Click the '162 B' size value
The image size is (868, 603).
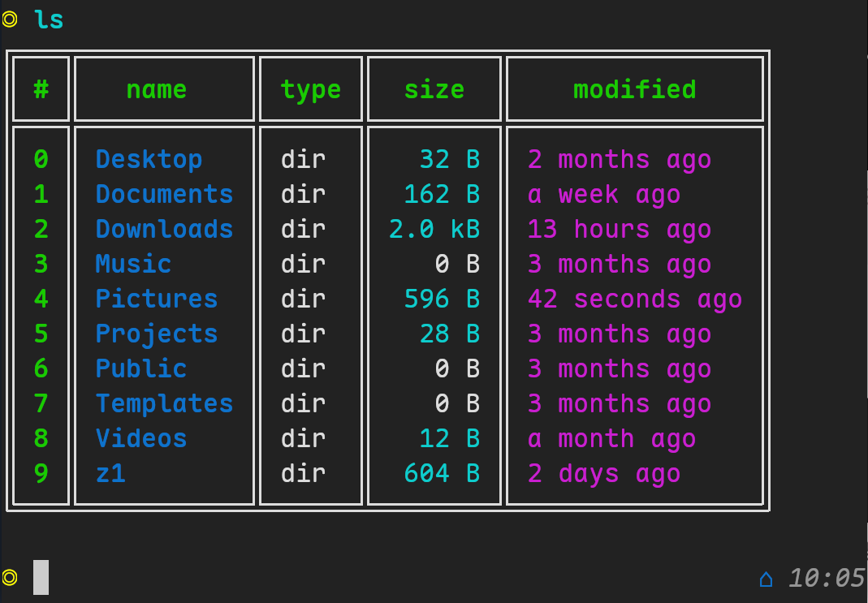click(x=442, y=194)
